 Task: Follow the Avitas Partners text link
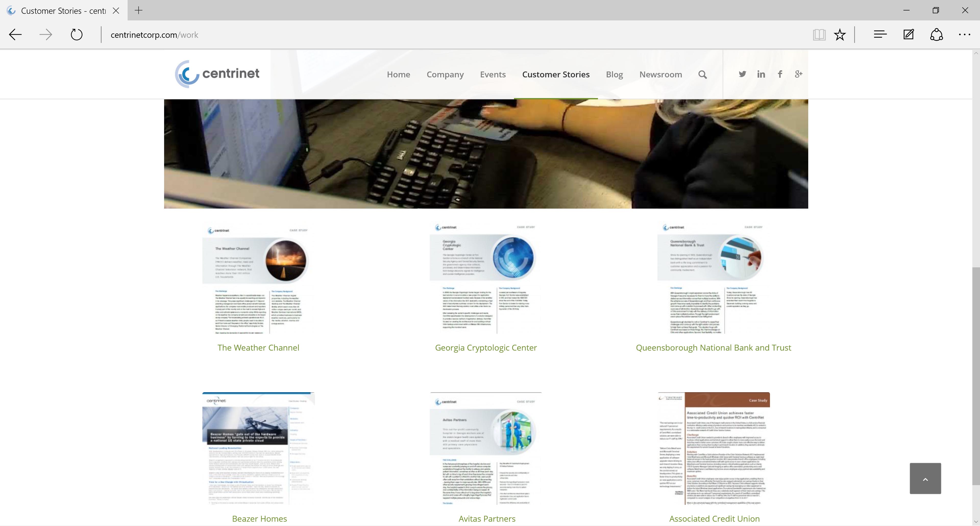[487, 518]
